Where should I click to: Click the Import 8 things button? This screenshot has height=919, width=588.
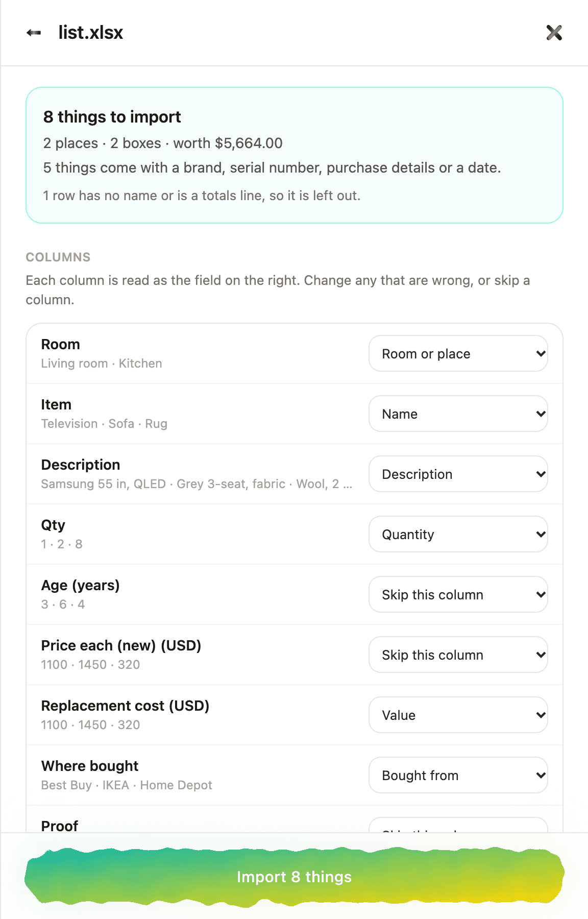295,877
